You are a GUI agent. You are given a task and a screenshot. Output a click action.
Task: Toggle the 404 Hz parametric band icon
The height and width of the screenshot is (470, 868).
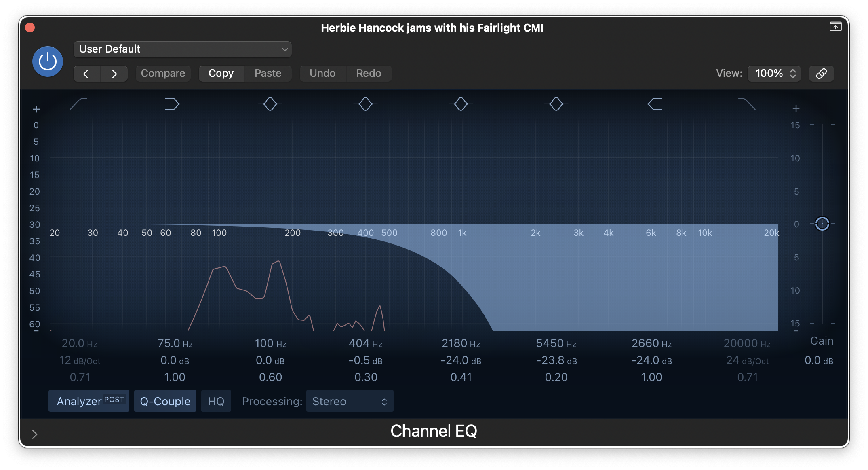365,104
